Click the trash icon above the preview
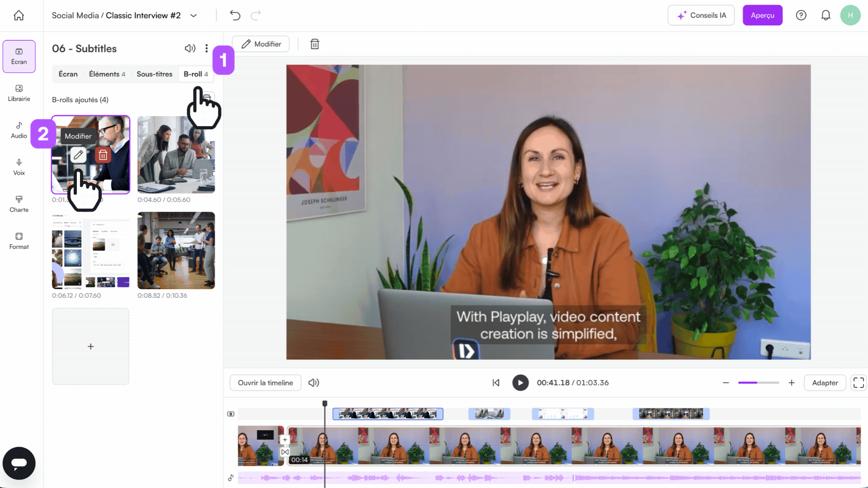 click(315, 44)
